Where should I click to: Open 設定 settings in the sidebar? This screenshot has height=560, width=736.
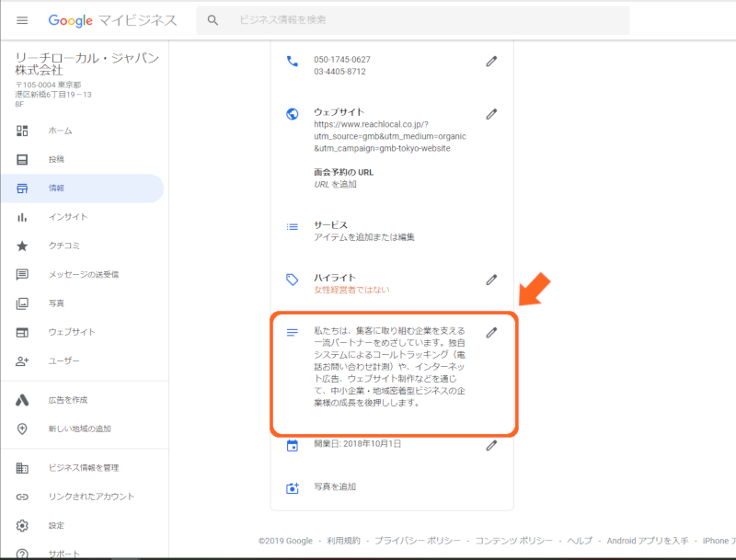(x=82, y=526)
